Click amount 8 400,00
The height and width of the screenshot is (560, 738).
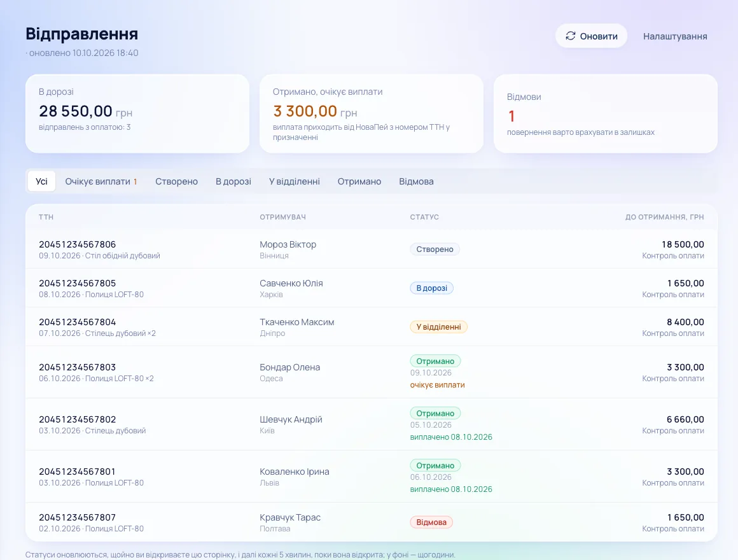tap(685, 322)
